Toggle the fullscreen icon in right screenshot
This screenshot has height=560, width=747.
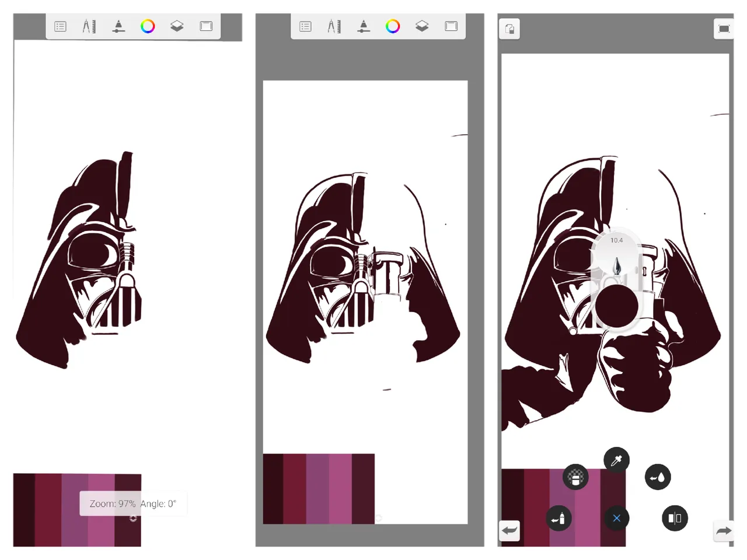[x=724, y=29]
